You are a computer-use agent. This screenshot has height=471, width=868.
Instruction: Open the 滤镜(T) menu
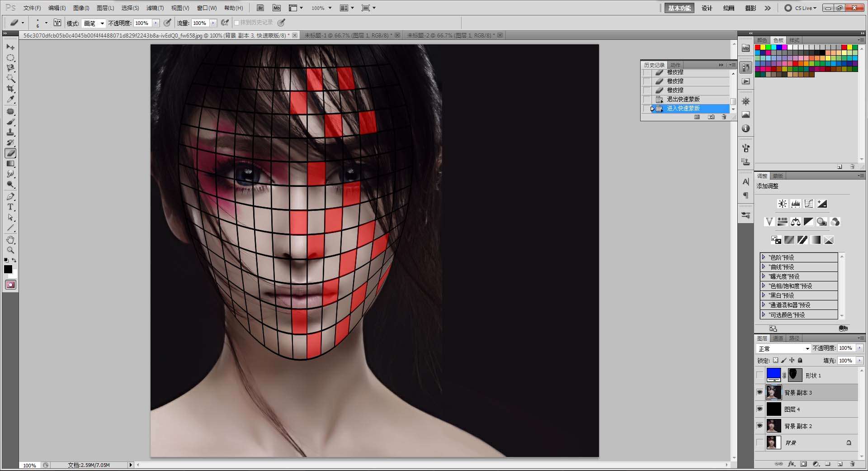pyautogui.click(x=155, y=8)
